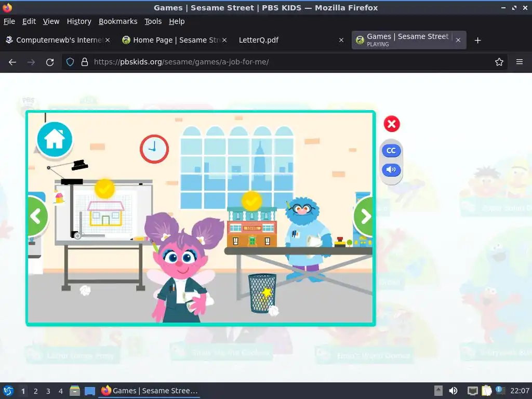Switch to workspace 2 in the taskbar
Screen dimensions: 532x399
[36, 391]
